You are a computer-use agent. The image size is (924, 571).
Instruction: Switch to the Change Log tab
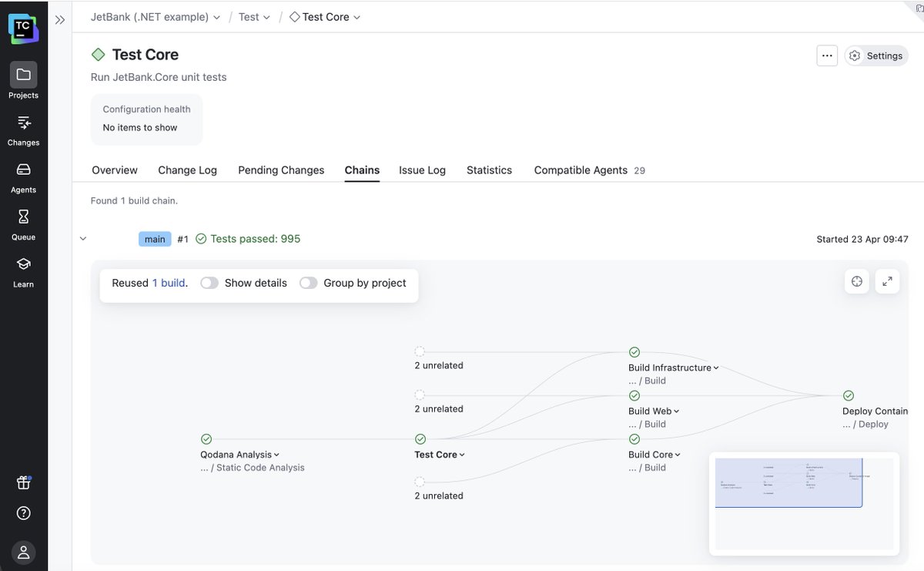tap(187, 170)
